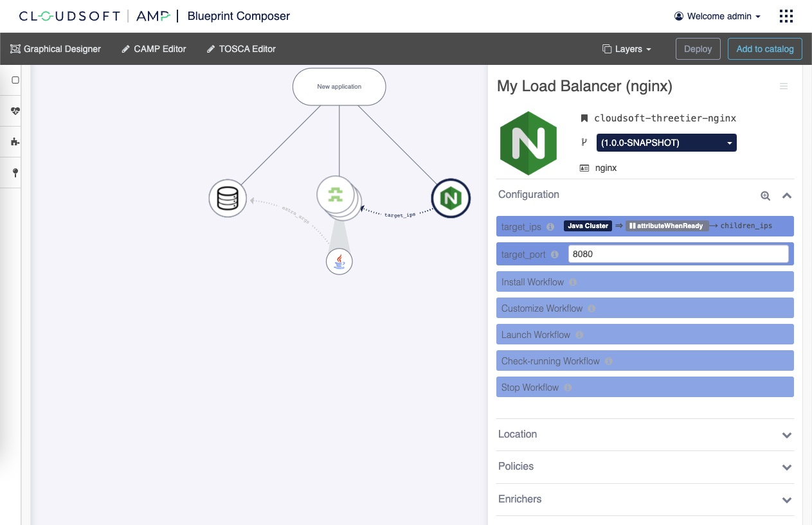Show info for Stop Workflow
The image size is (812, 525).
[568, 387]
